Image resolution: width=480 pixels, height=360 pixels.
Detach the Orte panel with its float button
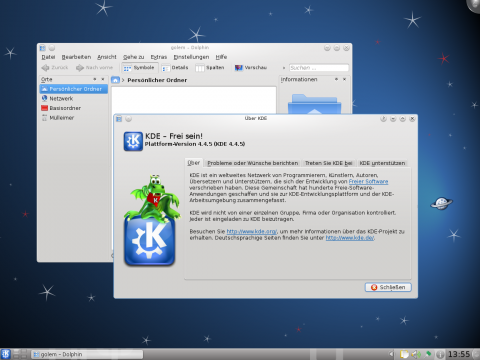[95, 79]
